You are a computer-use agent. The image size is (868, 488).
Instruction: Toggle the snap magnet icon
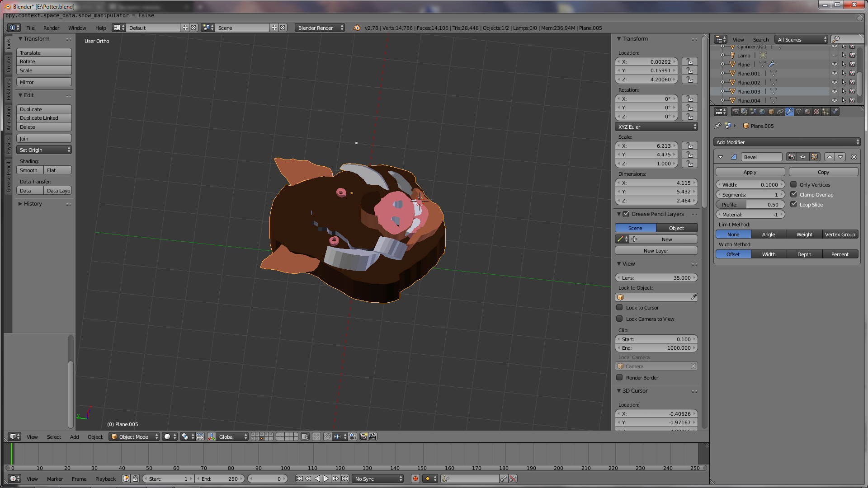tap(328, 436)
